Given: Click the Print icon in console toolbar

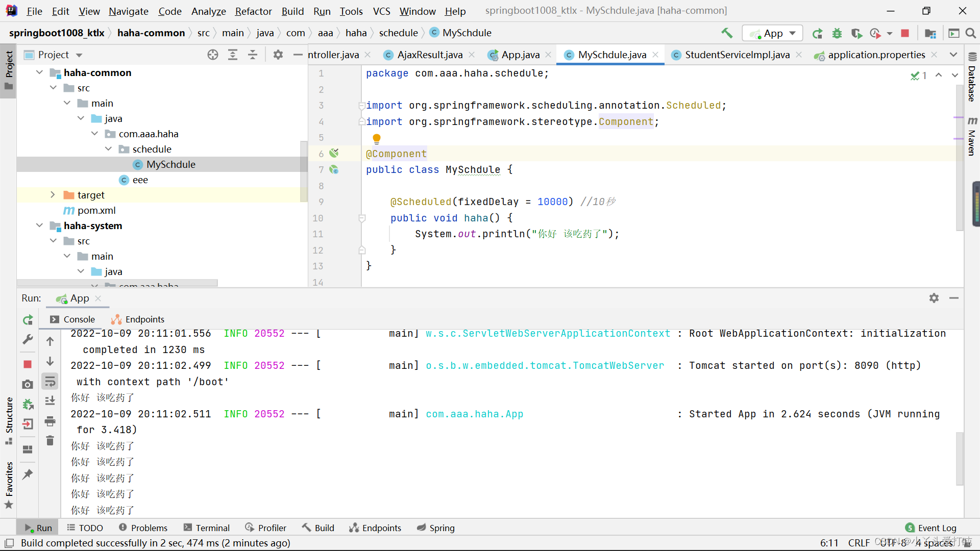Looking at the screenshot, I should (50, 421).
